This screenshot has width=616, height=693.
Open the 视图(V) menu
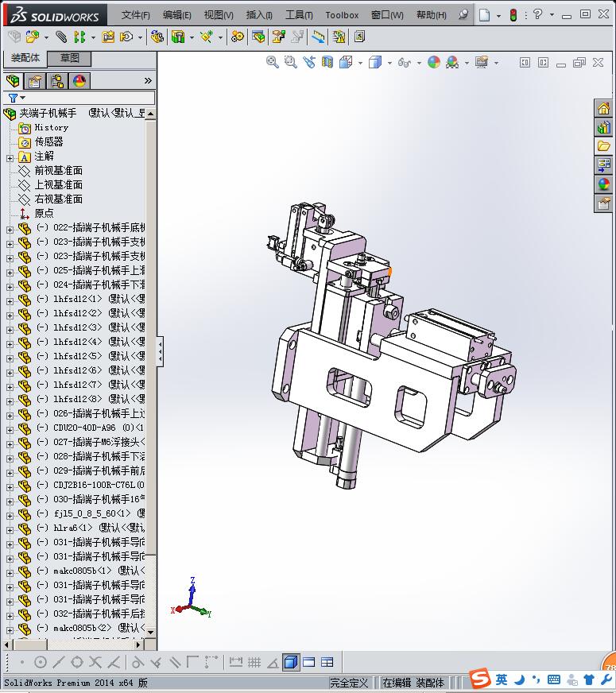coord(219,15)
